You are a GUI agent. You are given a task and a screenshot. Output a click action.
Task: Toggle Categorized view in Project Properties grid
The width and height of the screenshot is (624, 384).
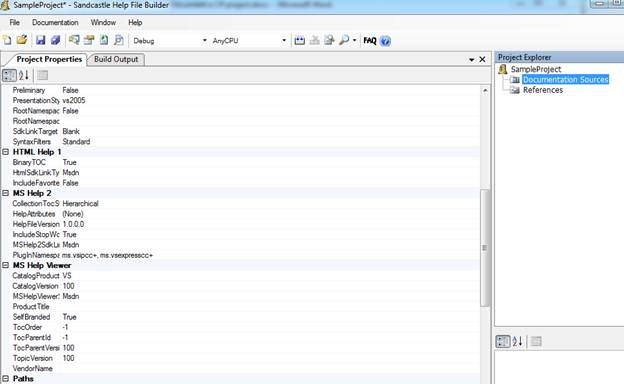(9, 75)
